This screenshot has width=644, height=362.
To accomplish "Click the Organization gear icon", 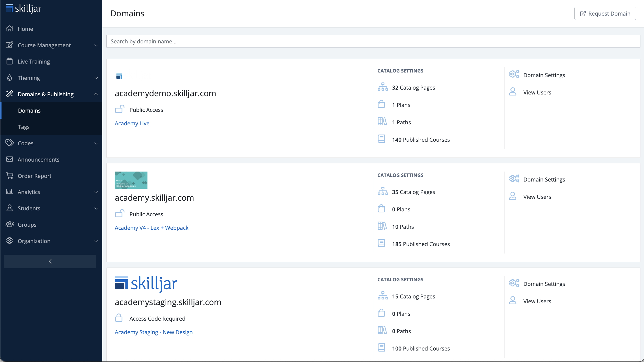I will coord(9,241).
